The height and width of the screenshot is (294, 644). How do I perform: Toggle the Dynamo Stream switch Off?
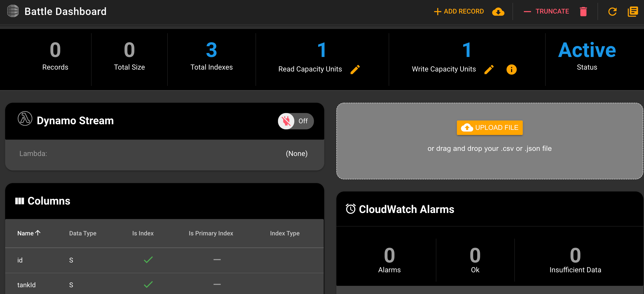295,120
